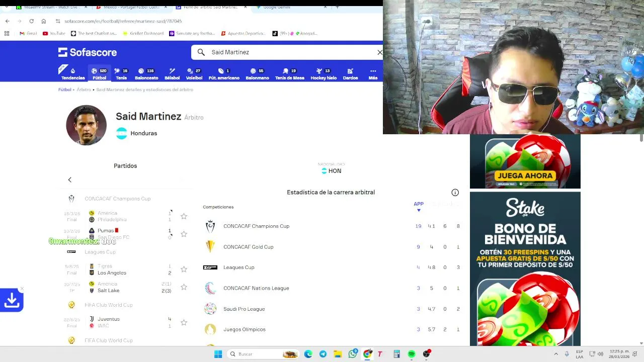The image size is (644, 362).
Task: Favorite the Pumas vs San Diego match
Action: tap(184, 234)
